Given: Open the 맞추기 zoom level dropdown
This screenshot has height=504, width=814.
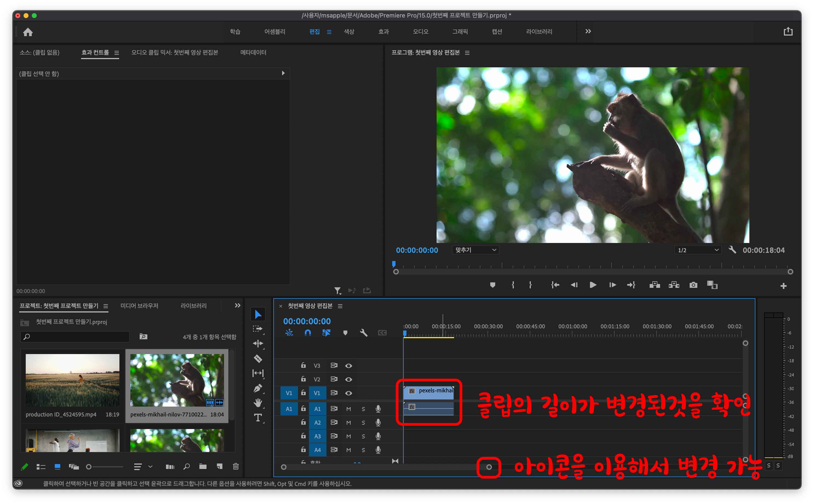Looking at the screenshot, I should click(475, 250).
